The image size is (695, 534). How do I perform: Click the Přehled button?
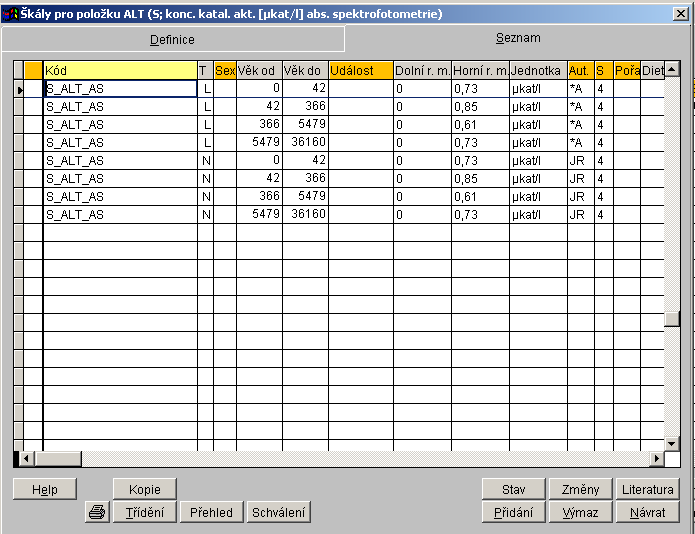point(211,512)
